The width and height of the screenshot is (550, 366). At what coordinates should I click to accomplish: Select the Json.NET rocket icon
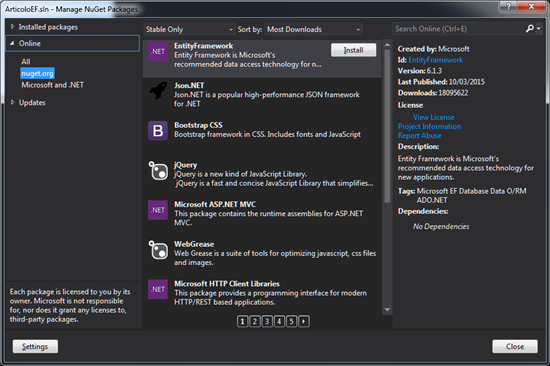coord(158,91)
